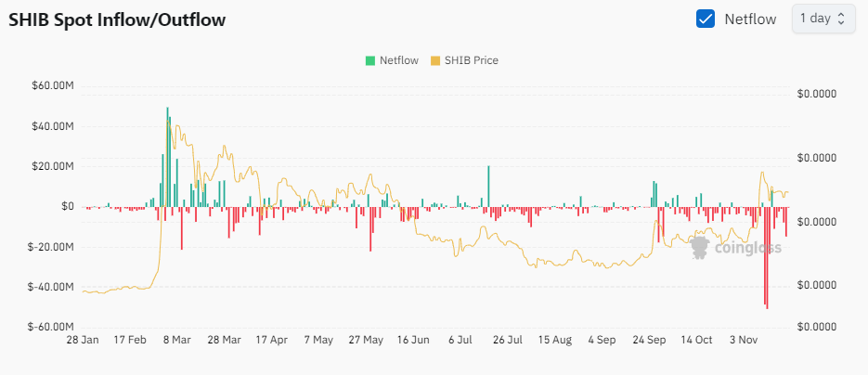Click the $-60.00M axis label

click(51, 327)
